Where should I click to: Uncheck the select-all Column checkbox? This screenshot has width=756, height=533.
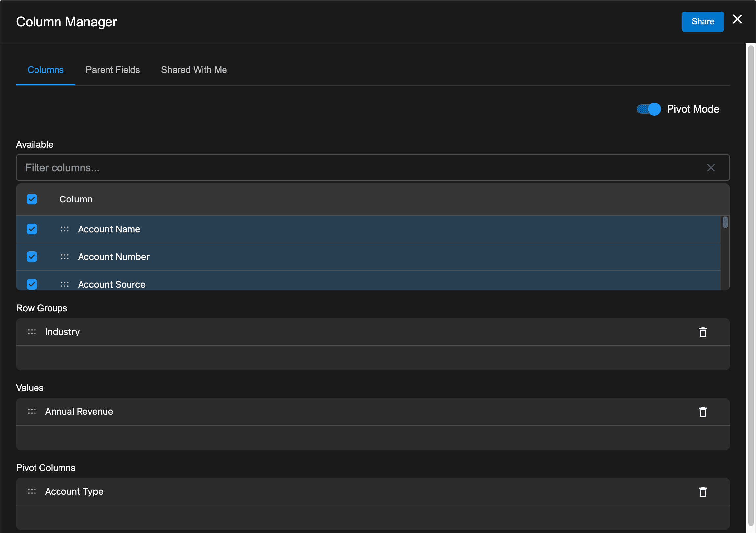pyautogui.click(x=32, y=199)
